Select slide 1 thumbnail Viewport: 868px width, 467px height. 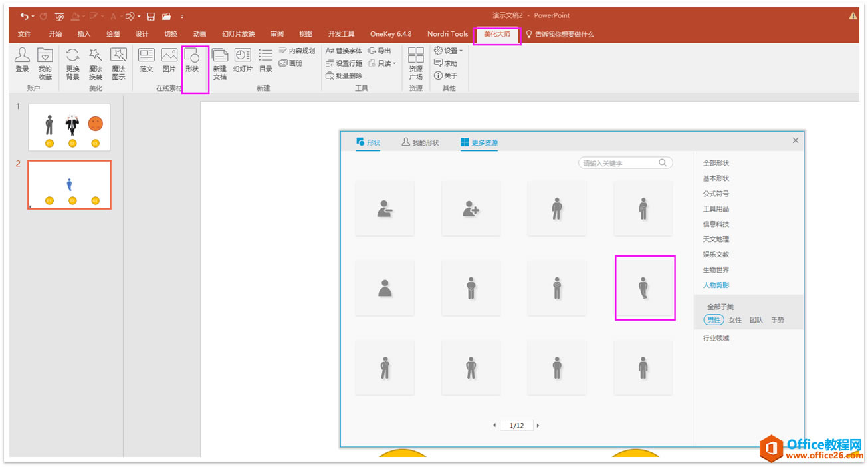pyautogui.click(x=70, y=126)
